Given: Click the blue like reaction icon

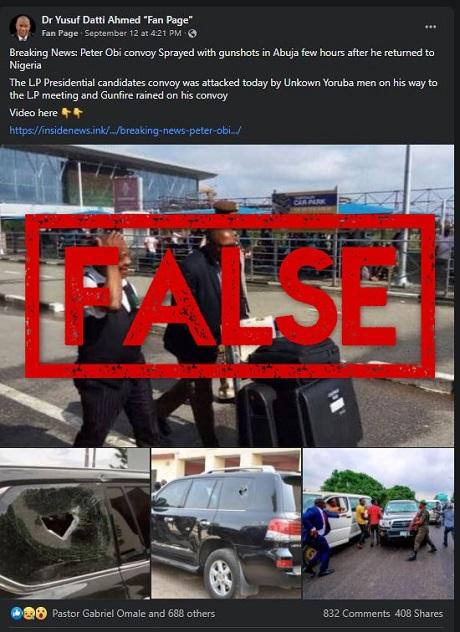Looking at the screenshot, I should (17, 613).
